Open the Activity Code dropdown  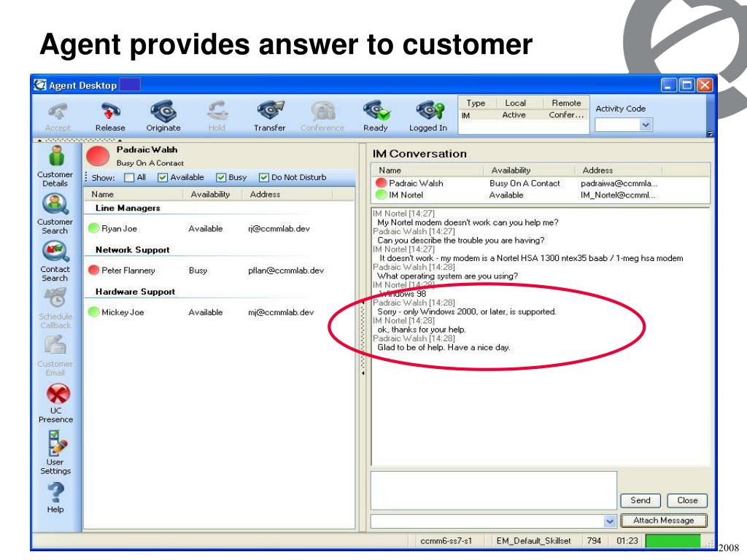pyautogui.click(x=646, y=125)
